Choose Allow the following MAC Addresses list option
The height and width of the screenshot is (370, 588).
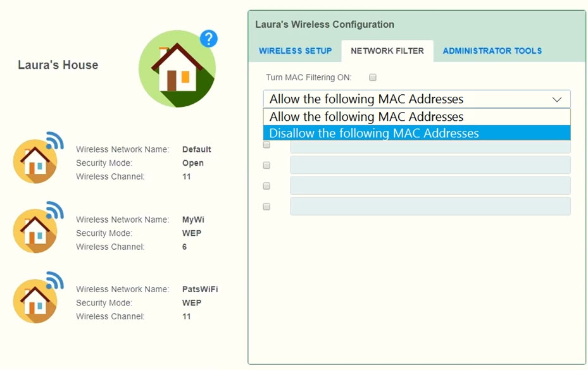tap(366, 117)
